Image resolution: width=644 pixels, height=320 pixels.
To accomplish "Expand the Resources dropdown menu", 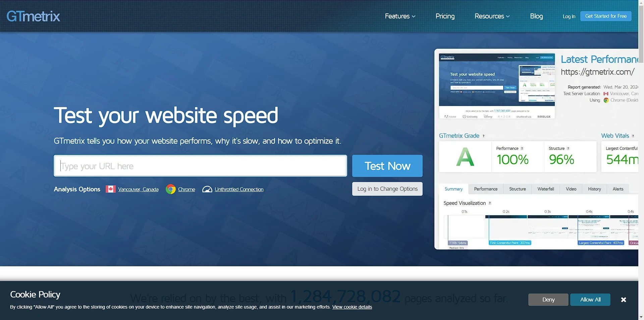I will (492, 16).
